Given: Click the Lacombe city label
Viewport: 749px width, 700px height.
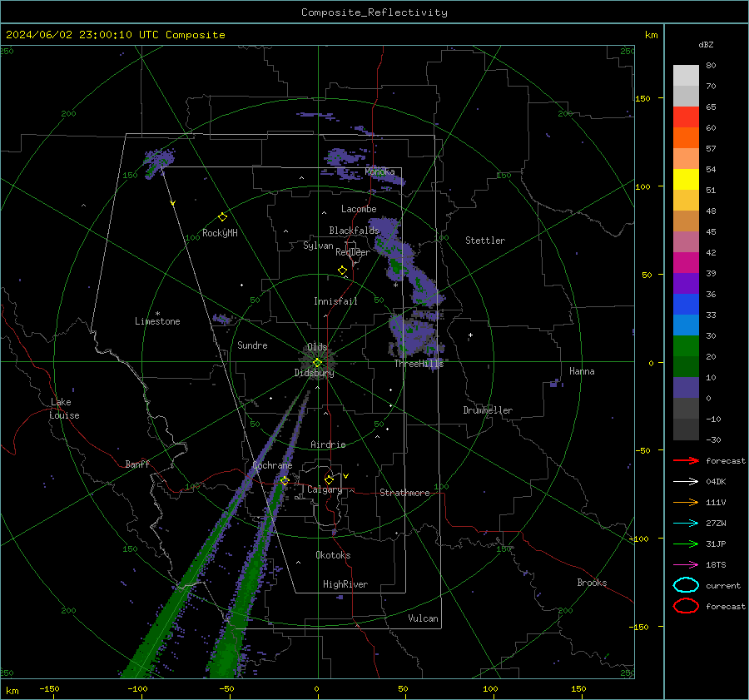Looking at the screenshot, I should (x=359, y=209).
